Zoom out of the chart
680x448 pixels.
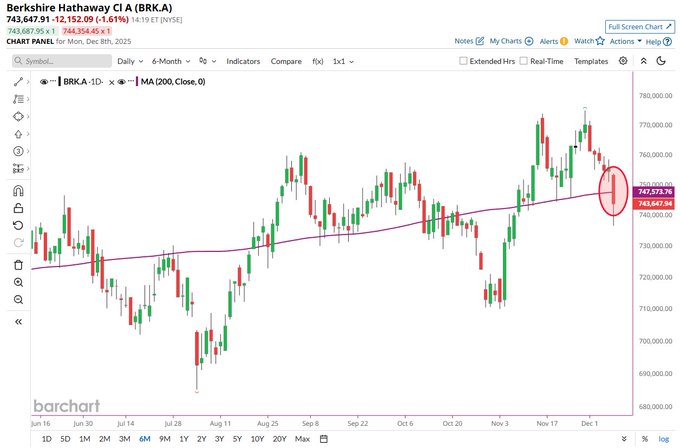[18, 300]
